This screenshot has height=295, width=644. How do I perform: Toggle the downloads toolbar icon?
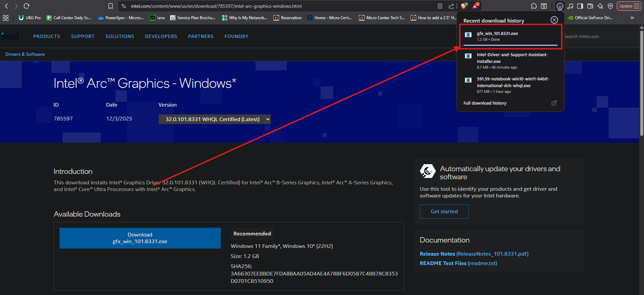pyautogui.click(x=560, y=6)
